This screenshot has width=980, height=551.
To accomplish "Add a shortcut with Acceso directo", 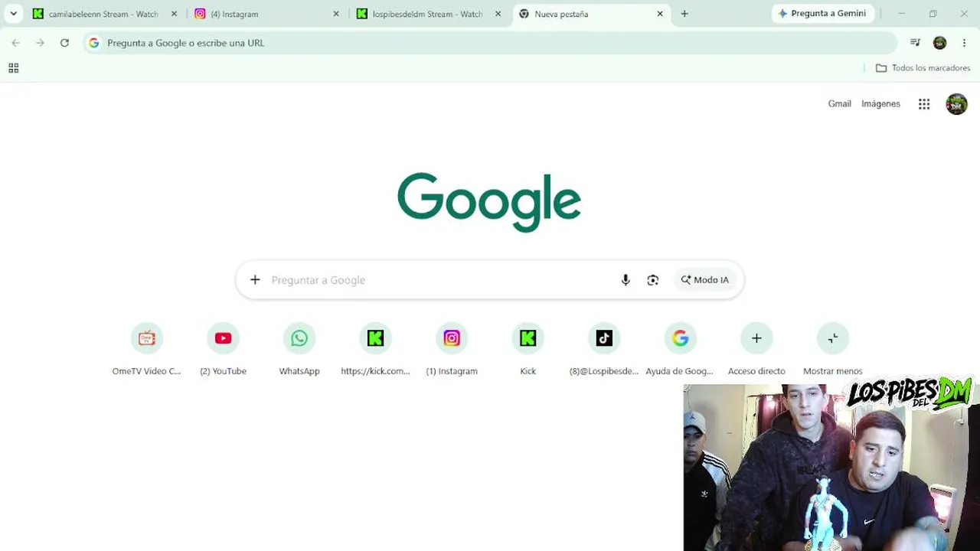I will [x=756, y=350].
